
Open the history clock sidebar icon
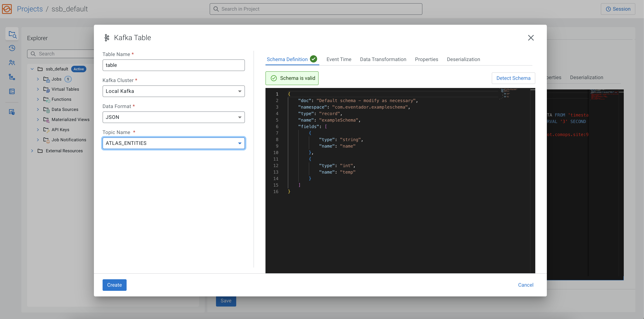pyautogui.click(x=12, y=48)
